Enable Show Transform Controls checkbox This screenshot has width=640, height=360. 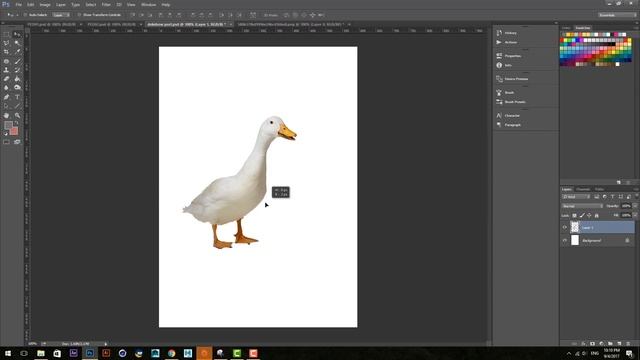point(79,15)
